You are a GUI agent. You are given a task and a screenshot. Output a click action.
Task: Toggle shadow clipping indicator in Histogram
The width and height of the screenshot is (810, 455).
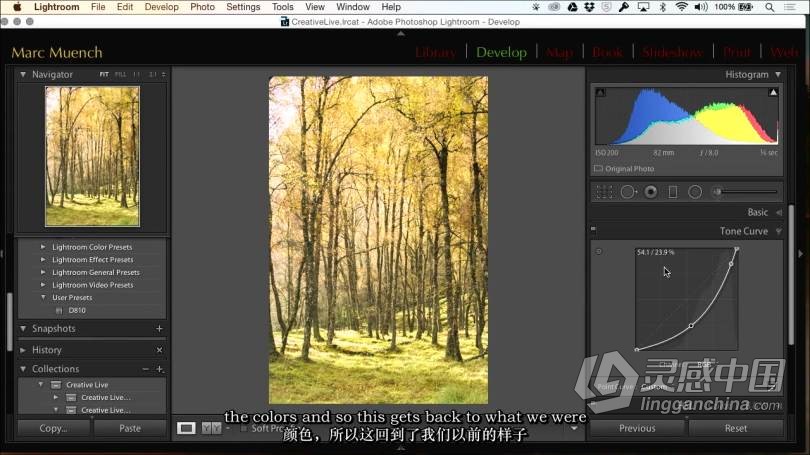pyautogui.click(x=600, y=92)
